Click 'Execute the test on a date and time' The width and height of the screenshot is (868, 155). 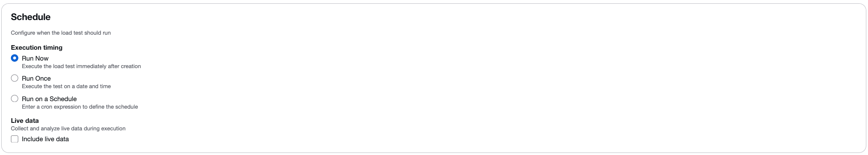coord(66,86)
